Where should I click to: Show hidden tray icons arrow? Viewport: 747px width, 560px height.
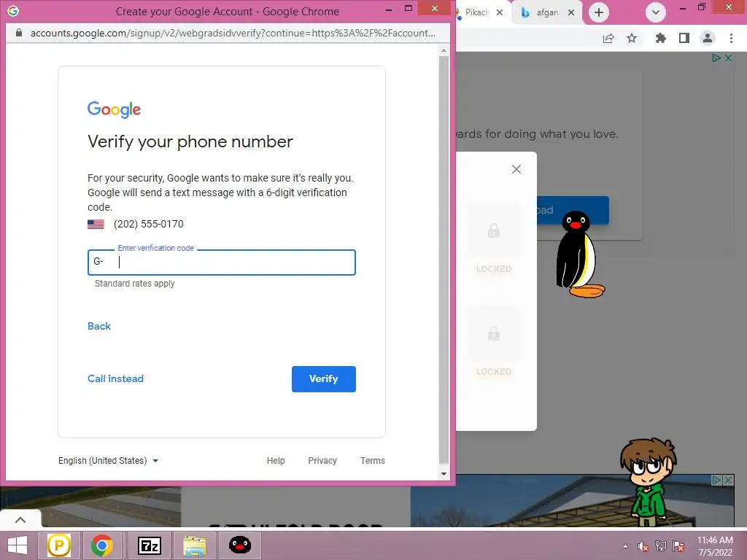(625, 546)
